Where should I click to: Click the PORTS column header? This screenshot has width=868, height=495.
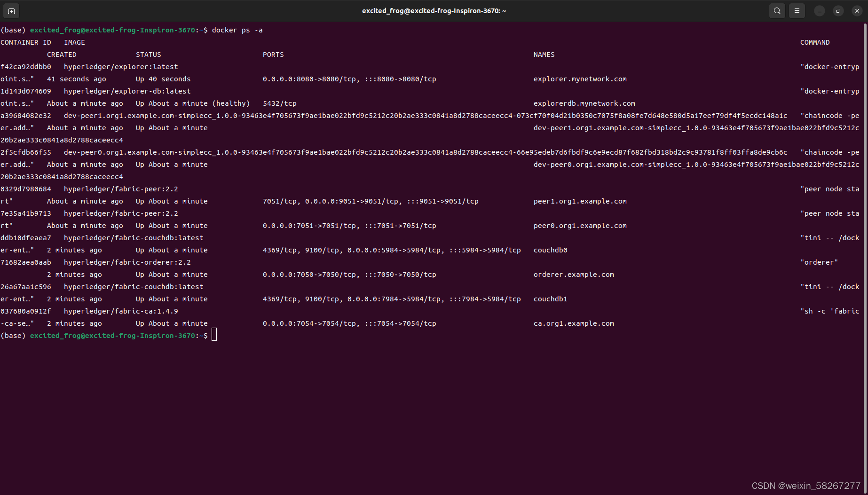(273, 55)
